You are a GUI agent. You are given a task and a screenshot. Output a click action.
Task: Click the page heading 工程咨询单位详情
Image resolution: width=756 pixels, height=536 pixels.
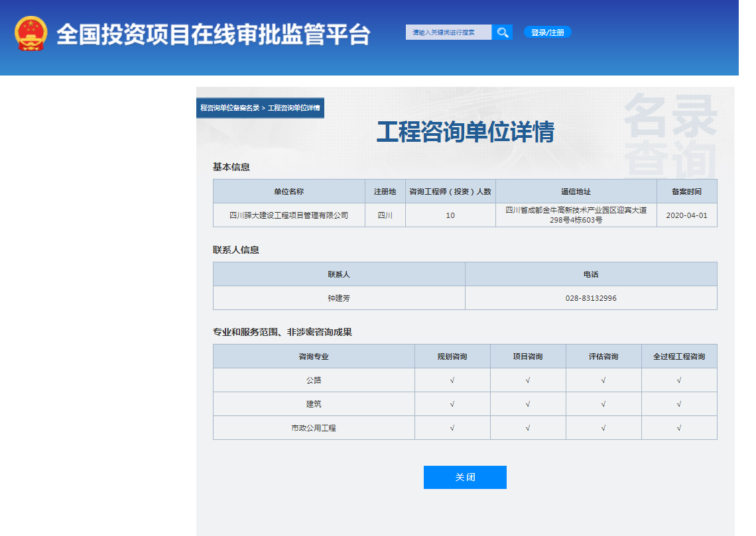464,131
